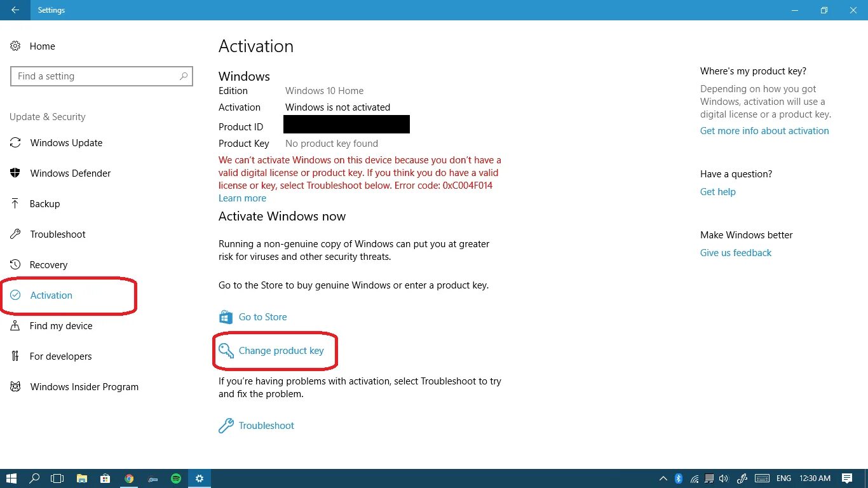Open the Wi-Fi network tray icon
The width and height of the screenshot is (868, 488).
pyautogui.click(x=695, y=478)
